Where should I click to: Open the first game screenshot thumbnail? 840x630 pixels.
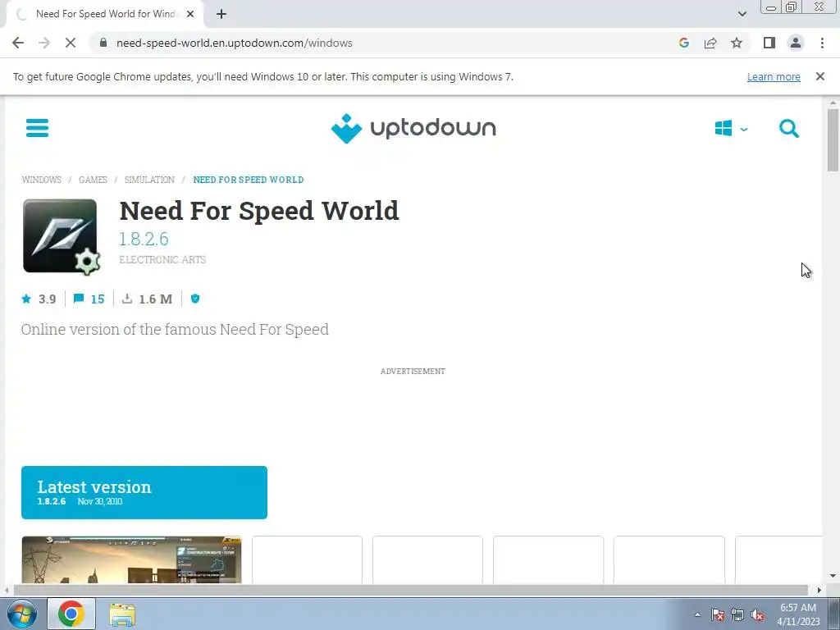[131, 559]
